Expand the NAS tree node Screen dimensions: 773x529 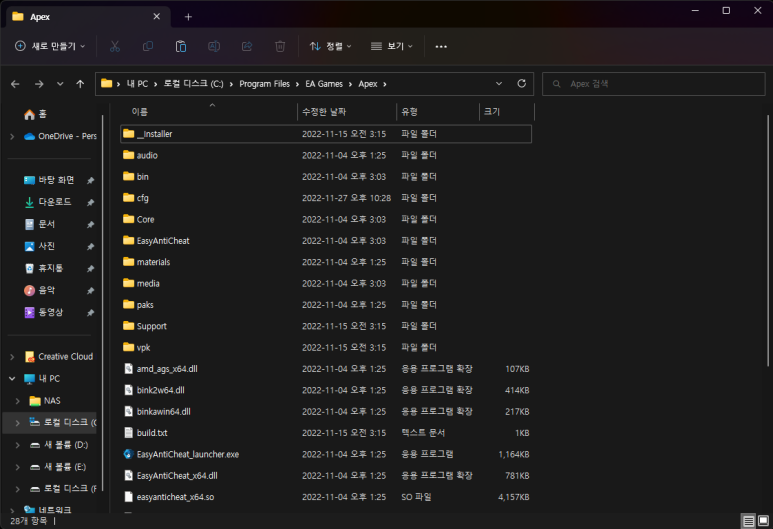(x=18, y=401)
